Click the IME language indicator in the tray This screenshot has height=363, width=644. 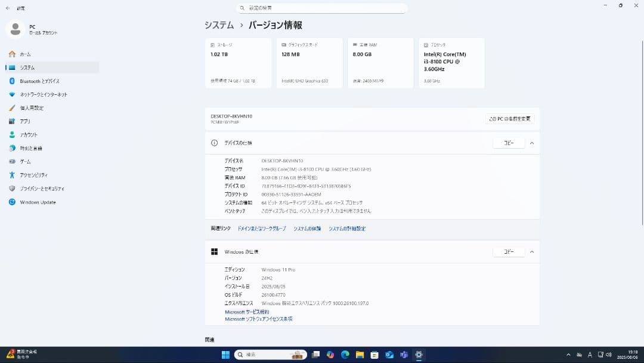click(x=590, y=355)
